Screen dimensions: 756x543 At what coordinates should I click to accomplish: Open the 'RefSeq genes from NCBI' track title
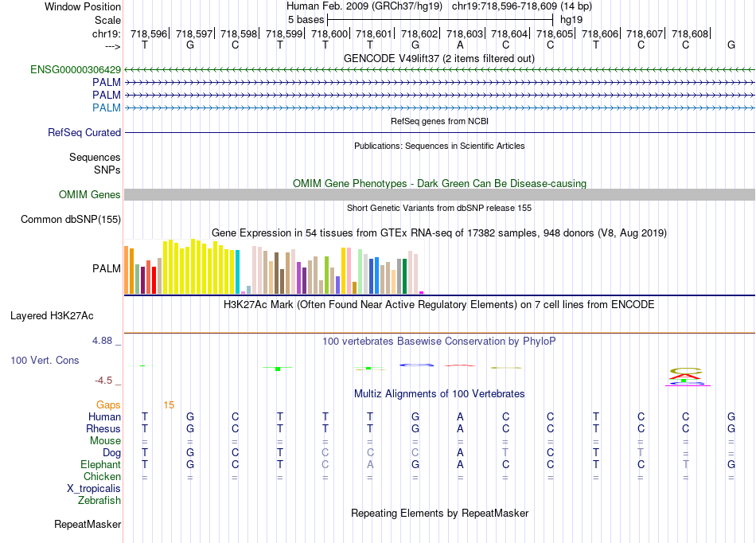[x=439, y=122]
